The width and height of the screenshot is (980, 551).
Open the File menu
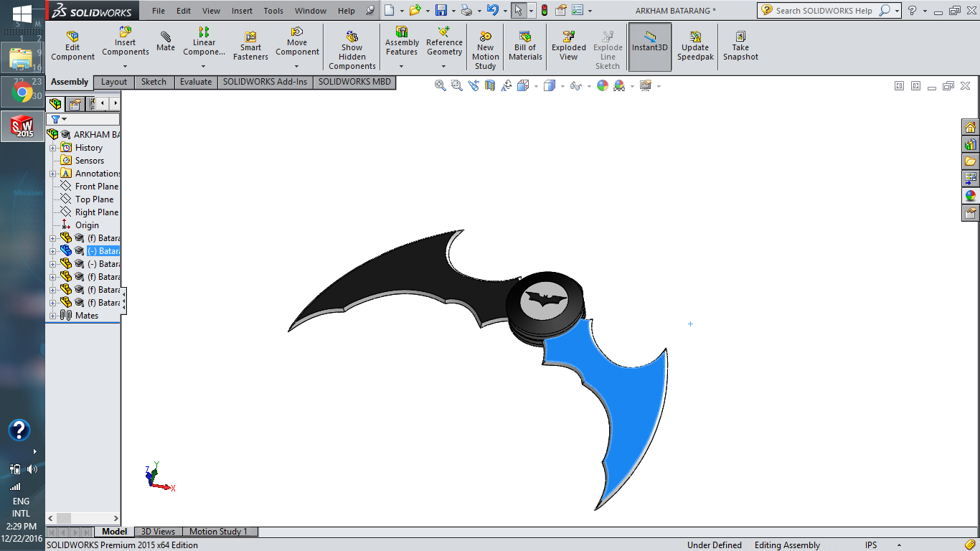159,11
